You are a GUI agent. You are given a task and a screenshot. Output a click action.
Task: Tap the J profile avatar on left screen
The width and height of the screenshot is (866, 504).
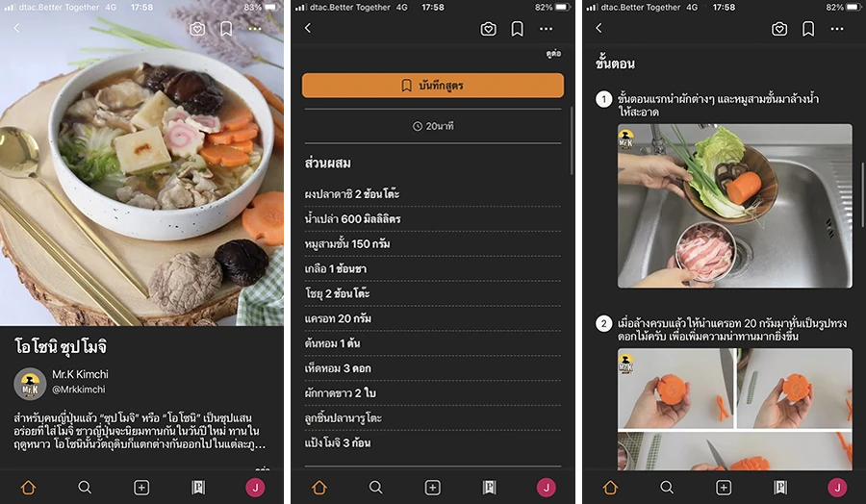(255, 488)
